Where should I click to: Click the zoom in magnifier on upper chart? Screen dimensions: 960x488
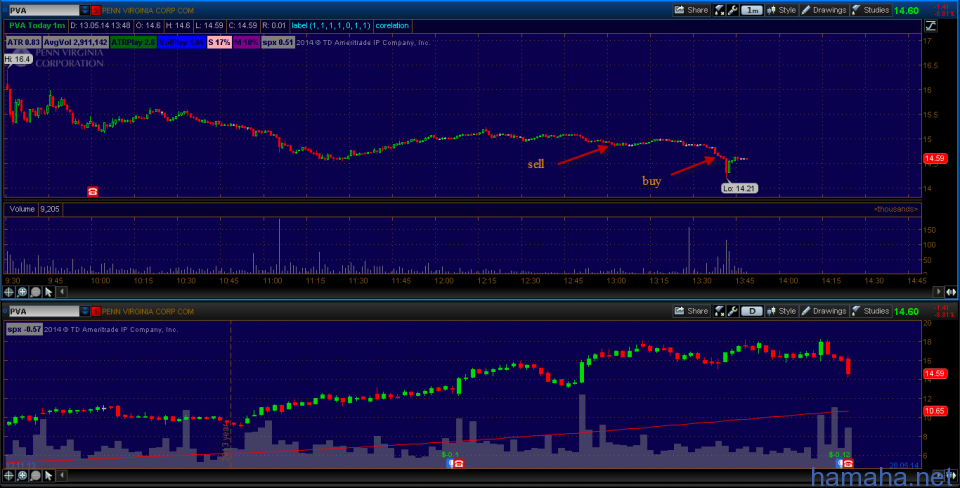pos(22,292)
